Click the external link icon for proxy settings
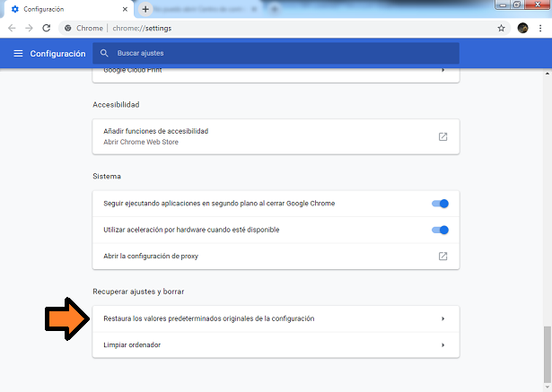552x392 pixels. pos(442,256)
